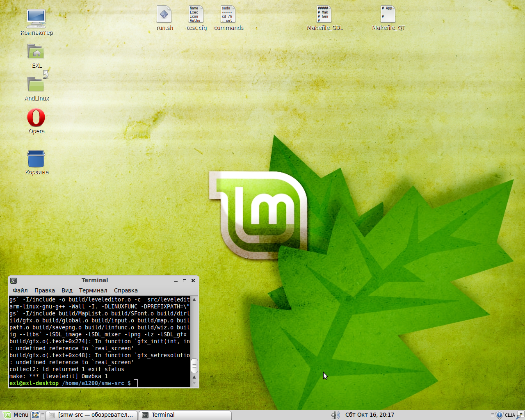Screen dimensions: 525x420
Task: Select the commands text file
Action: 228,14
